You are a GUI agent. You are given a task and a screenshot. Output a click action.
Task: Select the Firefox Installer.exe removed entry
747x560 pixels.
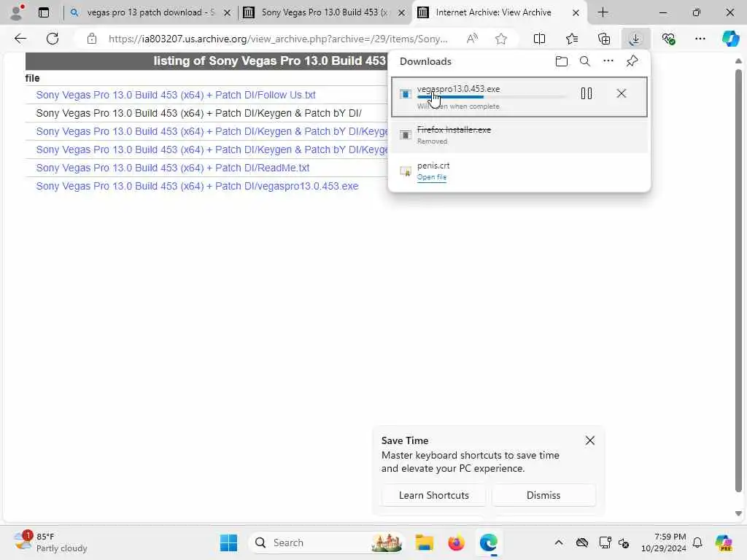coord(519,135)
